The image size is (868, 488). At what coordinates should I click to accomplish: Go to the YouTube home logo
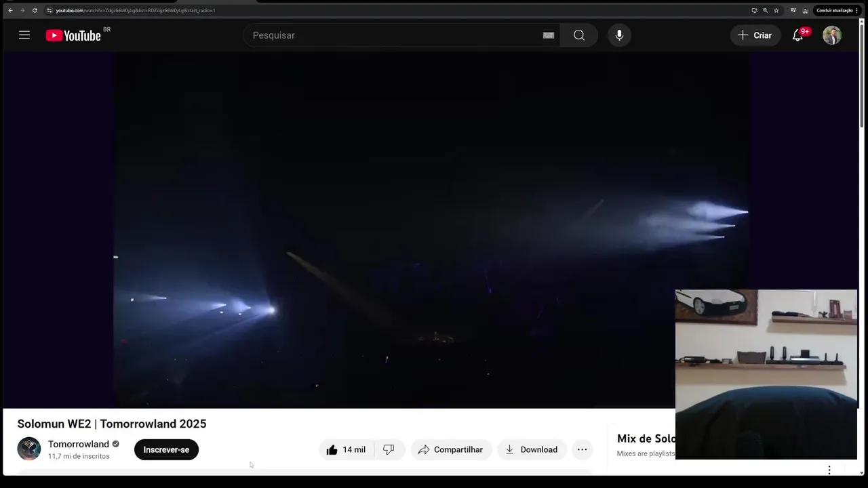tap(73, 35)
